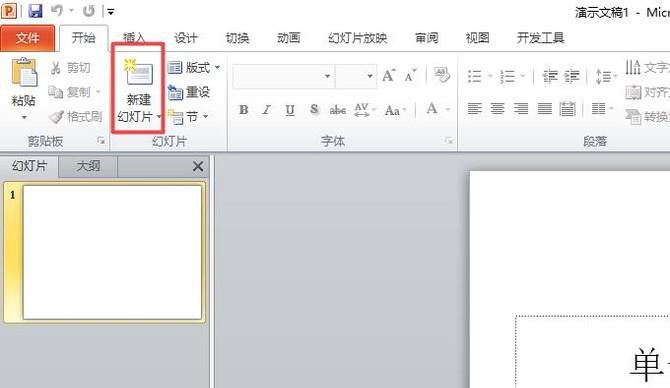Open the 审阅 tab

tap(426, 38)
